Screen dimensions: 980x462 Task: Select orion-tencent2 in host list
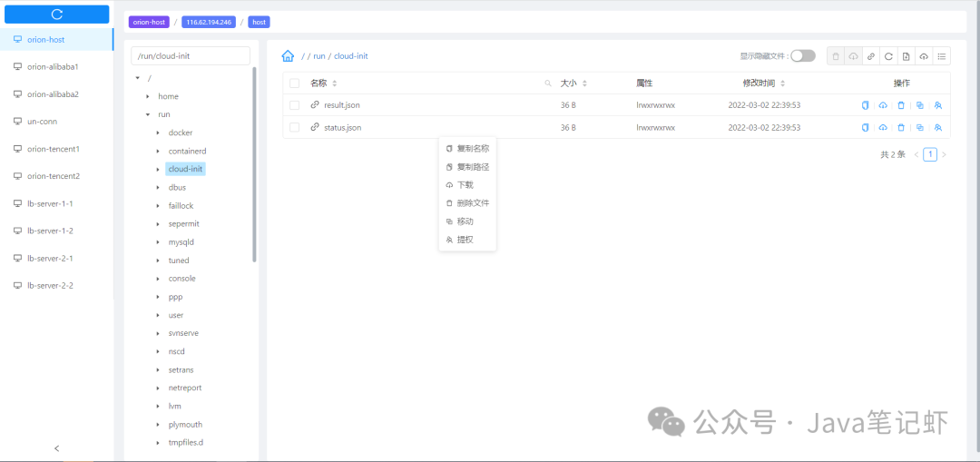coord(57,176)
